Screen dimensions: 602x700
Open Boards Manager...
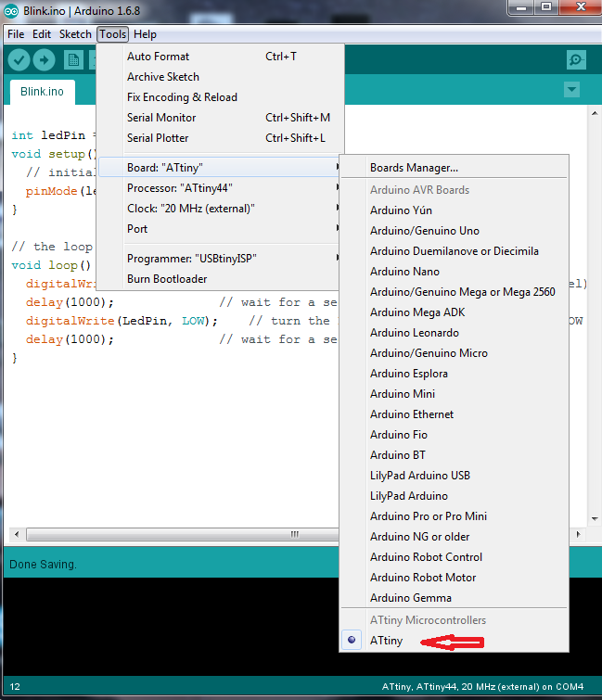tap(454, 168)
